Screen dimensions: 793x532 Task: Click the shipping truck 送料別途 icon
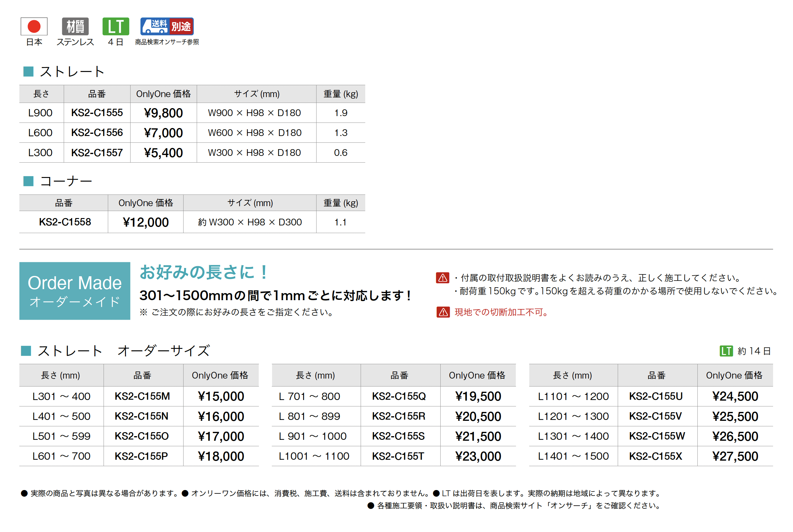(x=167, y=26)
